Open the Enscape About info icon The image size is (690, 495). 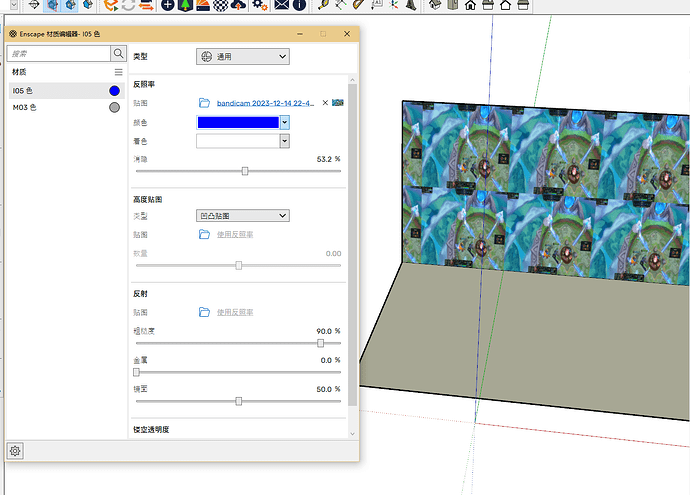299,5
